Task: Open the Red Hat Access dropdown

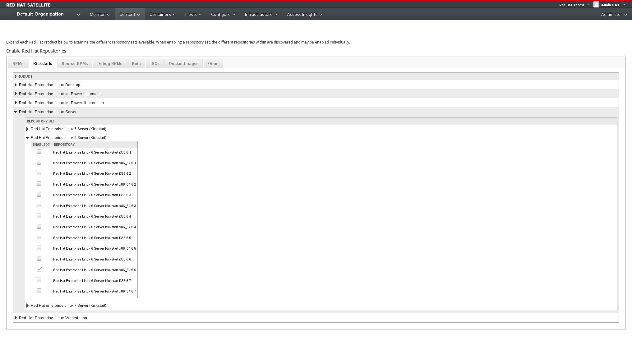Action: (x=574, y=5)
